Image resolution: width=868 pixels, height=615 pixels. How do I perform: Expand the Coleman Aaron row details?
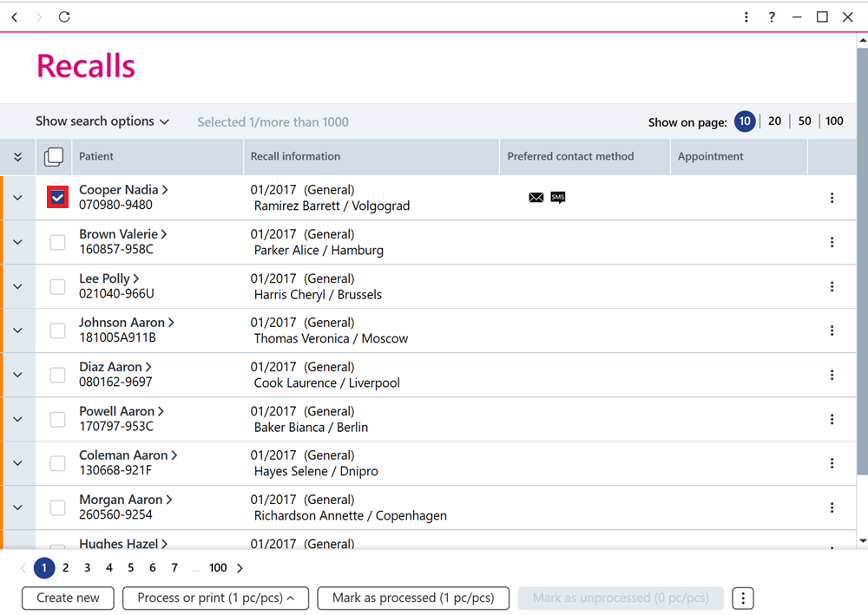pyautogui.click(x=17, y=463)
